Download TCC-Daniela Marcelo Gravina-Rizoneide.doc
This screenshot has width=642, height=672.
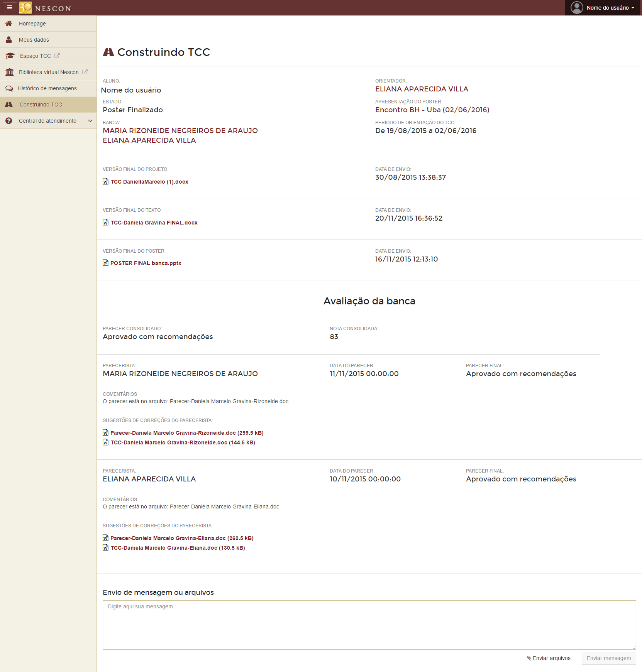(183, 442)
